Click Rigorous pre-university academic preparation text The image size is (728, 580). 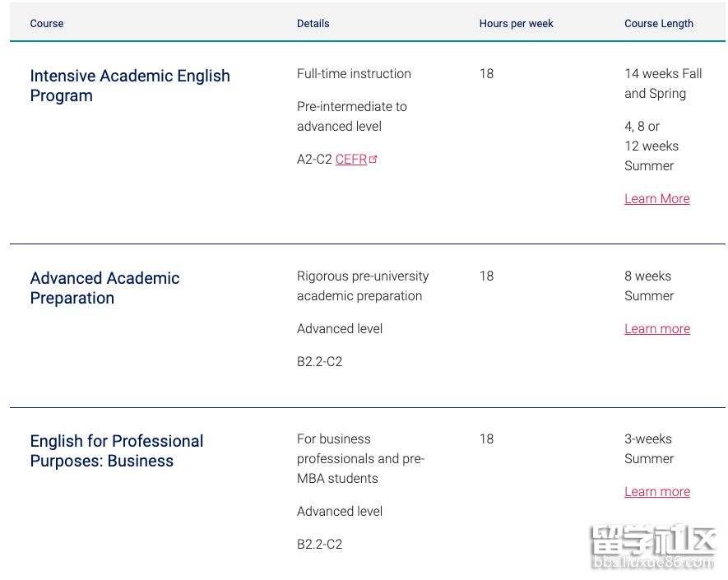(362, 286)
